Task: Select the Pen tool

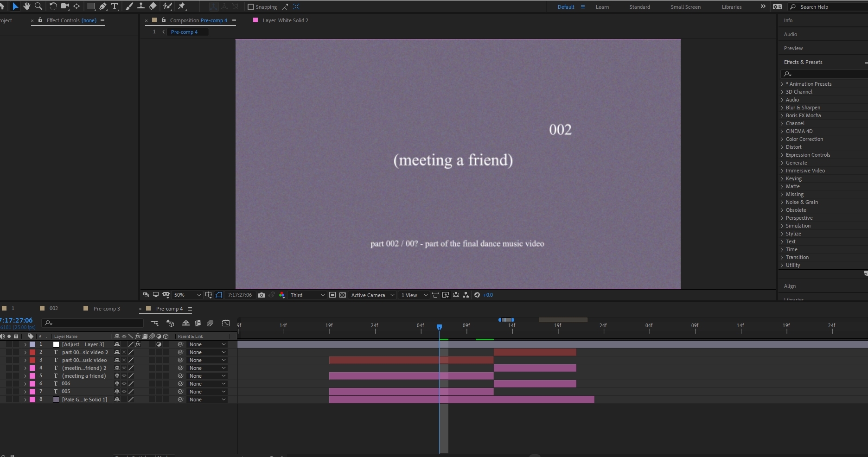Action: point(103,6)
